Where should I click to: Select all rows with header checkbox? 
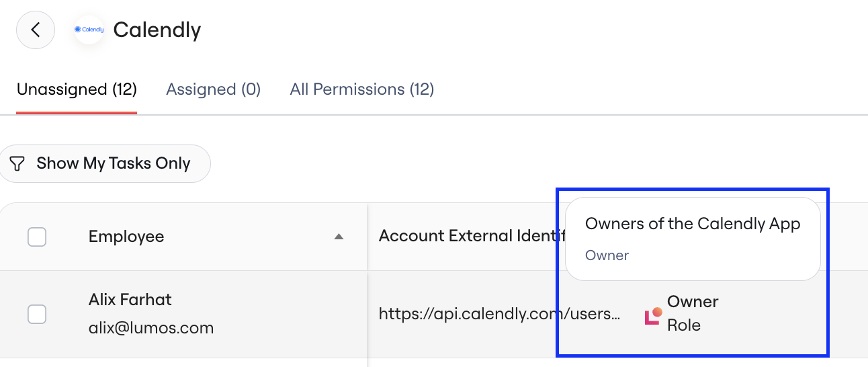click(37, 237)
